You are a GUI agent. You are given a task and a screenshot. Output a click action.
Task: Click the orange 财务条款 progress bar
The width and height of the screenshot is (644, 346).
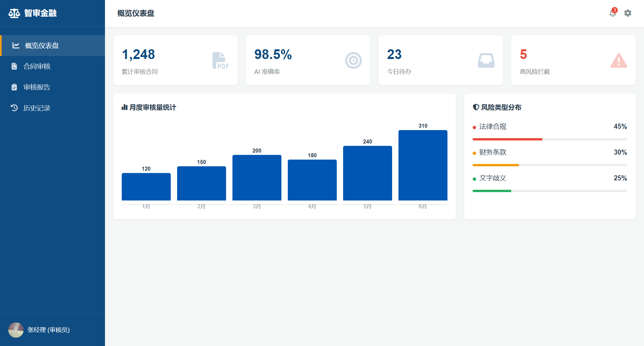coord(495,165)
